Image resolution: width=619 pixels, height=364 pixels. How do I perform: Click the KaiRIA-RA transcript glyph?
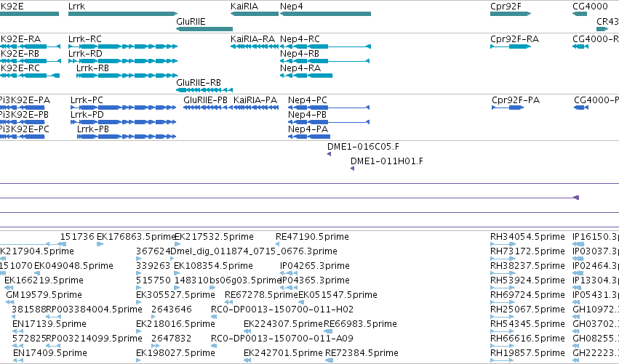pos(255,46)
